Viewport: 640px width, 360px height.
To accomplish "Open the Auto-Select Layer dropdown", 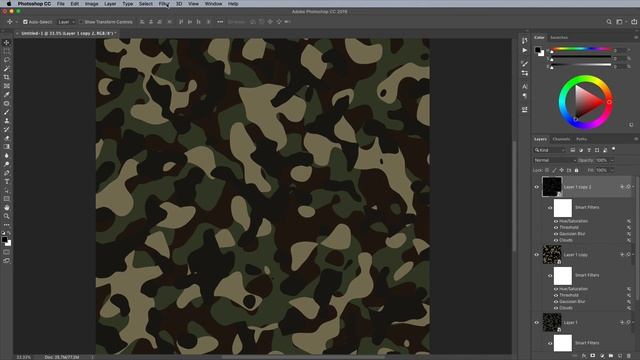I will click(67, 22).
